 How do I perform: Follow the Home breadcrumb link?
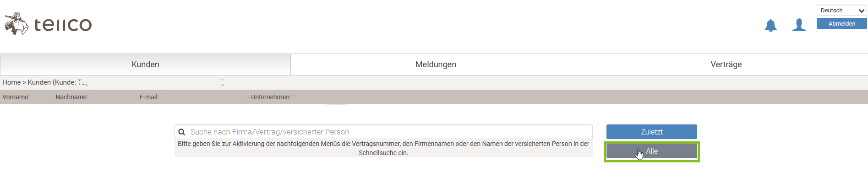[11, 82]
